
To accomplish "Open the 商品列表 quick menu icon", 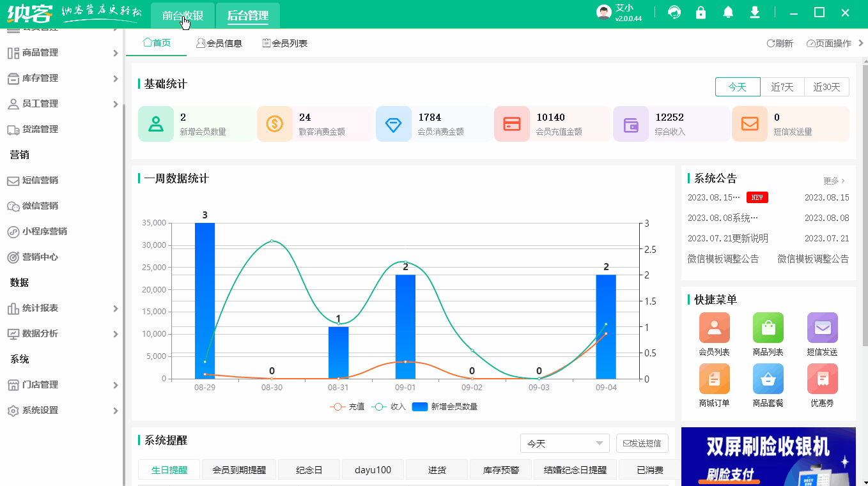I will coord(768,328).
